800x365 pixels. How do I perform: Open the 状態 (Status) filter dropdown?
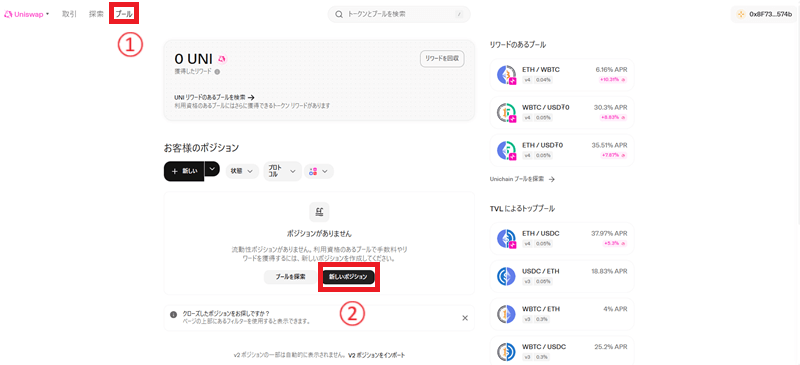click(x=242, y=172)
